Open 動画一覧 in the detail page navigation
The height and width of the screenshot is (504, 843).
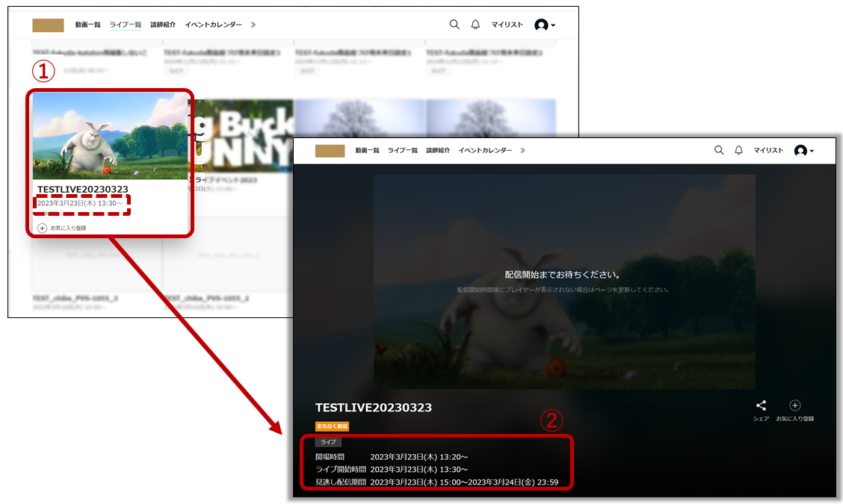coord(368,150)
